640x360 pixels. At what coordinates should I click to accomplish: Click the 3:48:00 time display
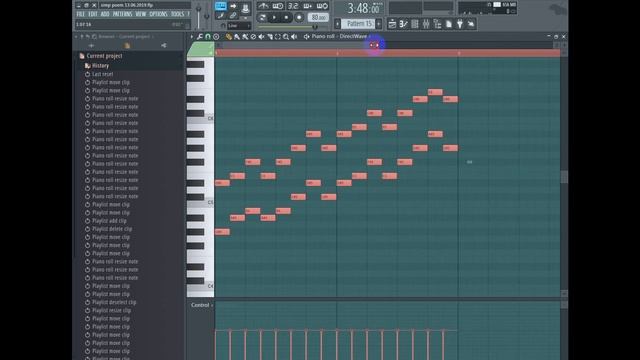(363, 9)
